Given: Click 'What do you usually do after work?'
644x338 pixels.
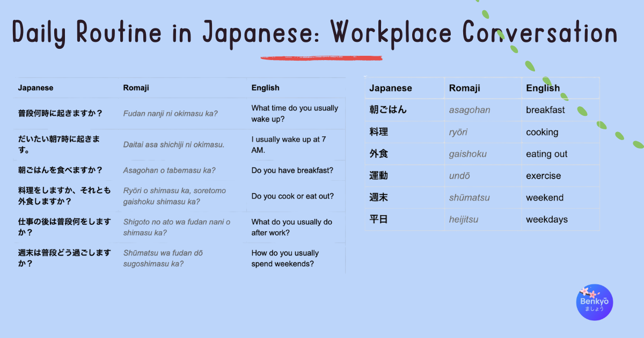Looking at the screenshot, I should tap(292, 227).
